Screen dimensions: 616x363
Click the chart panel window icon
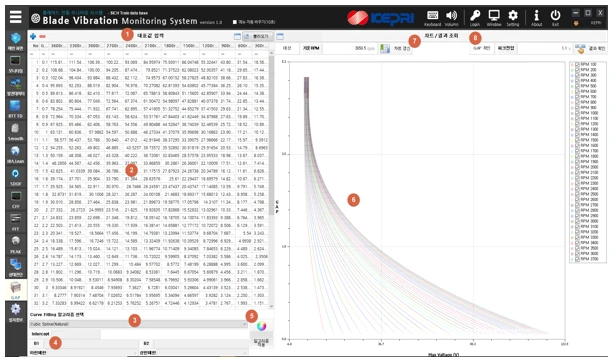pyautogui.click(x=280, y=36)
